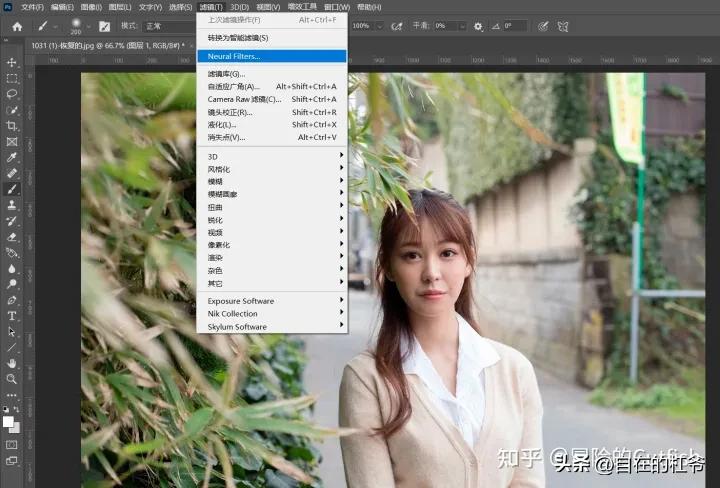Viewport: 720px width, 488px height.
Task: Select the Paint Bucket tool
Action: point(12,252)
